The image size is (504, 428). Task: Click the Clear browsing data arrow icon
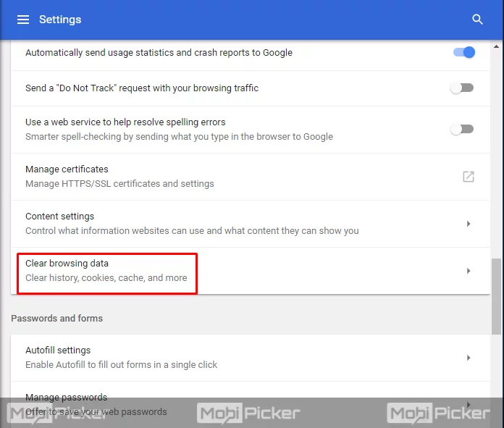coord(469,271)
